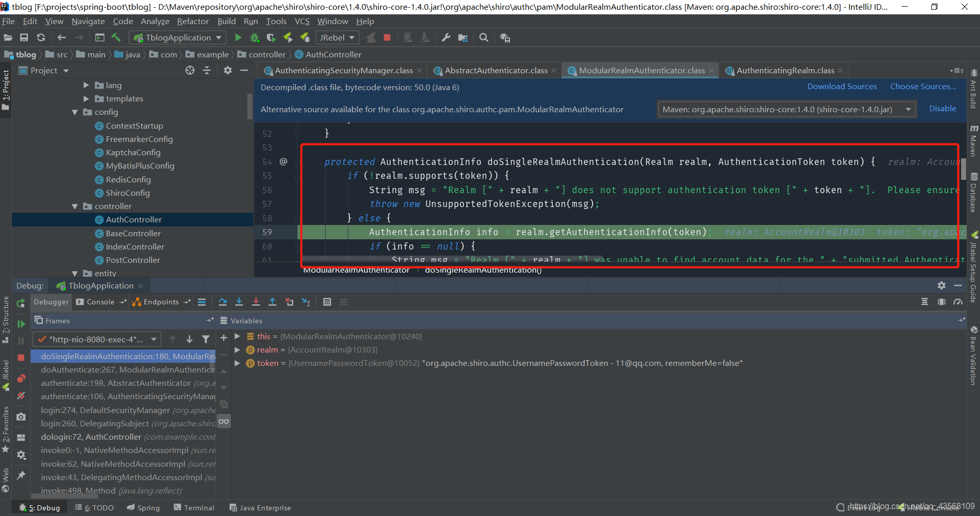Click the Save All toolbar icon

tap(24, 37)
